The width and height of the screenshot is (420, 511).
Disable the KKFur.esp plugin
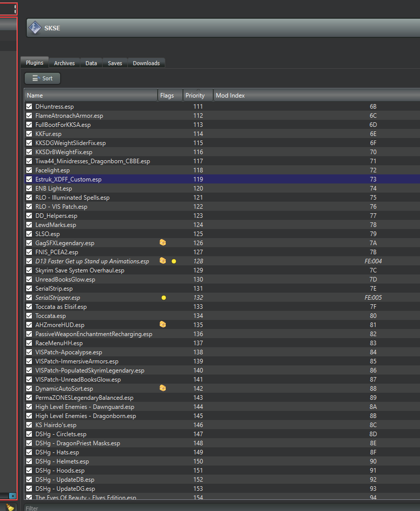[x=29, y=133]
